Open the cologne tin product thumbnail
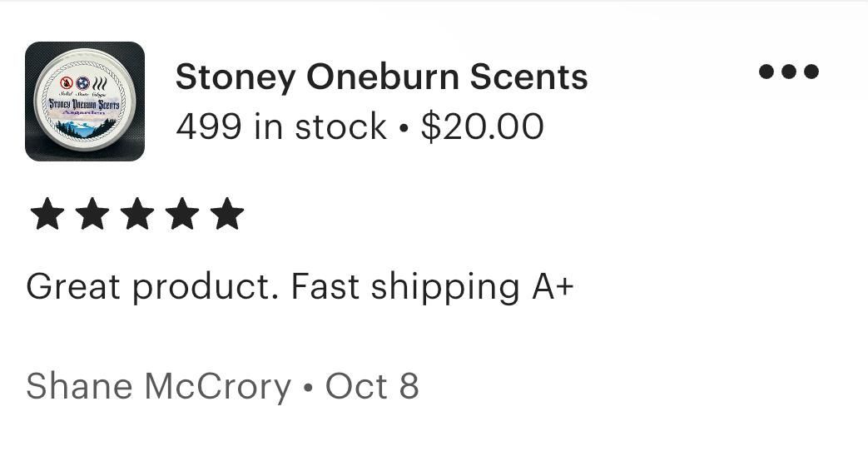The height and width of the screenshot is (451, 868). pos(85,102)
